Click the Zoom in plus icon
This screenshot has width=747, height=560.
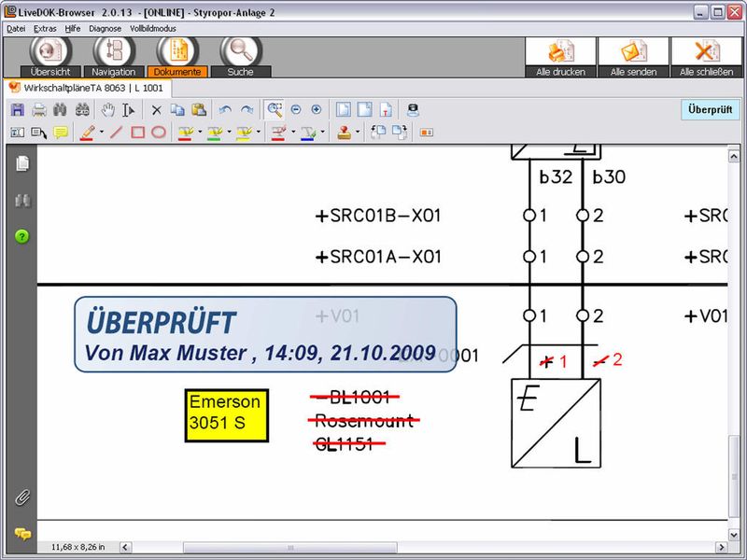[x=316, y=109]
